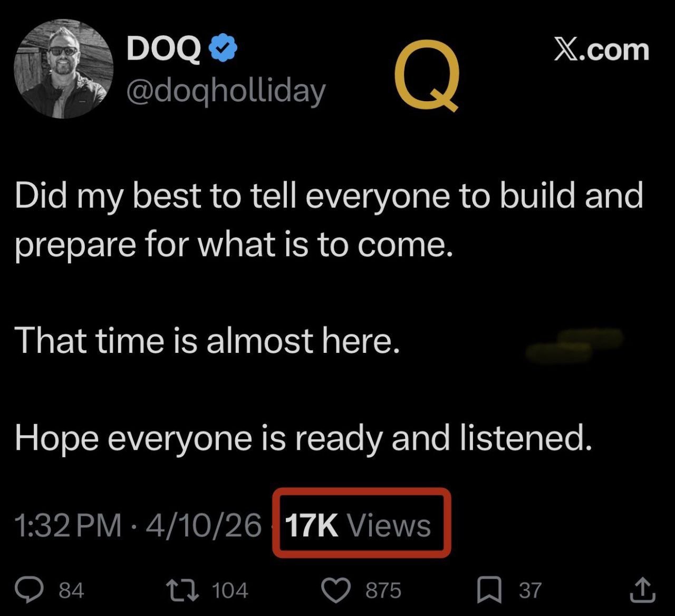675x616 pixels.
Task: Visit the @doqholliday handle link
Action: coord(225,91)
